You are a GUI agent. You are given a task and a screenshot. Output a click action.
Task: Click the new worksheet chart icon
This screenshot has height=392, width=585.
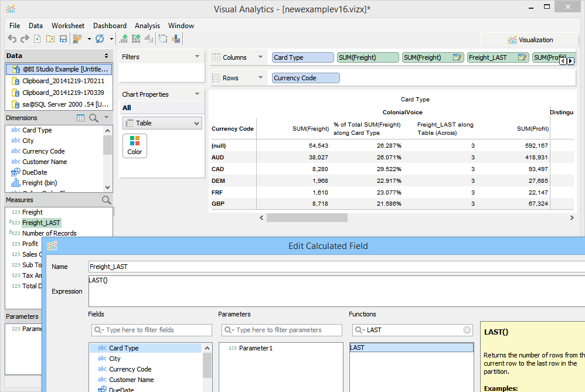pyautogui.click(x=123, y=39)
